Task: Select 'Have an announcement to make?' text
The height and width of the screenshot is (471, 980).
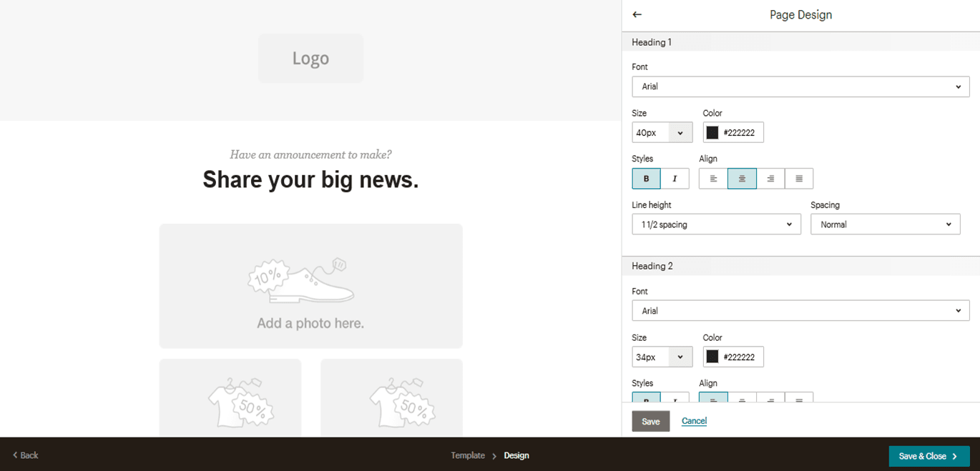Action: tap(310, 154)
